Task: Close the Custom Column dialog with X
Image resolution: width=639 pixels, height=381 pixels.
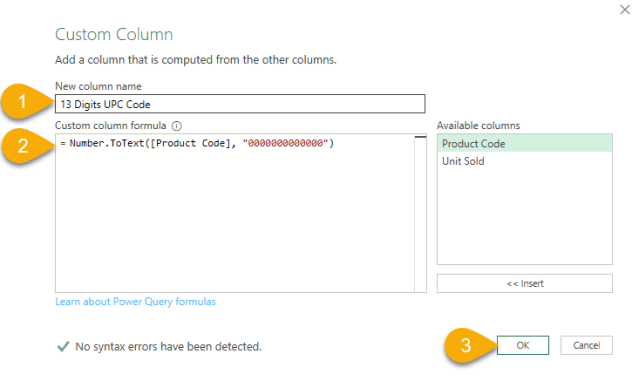Action: pos(625,9)
